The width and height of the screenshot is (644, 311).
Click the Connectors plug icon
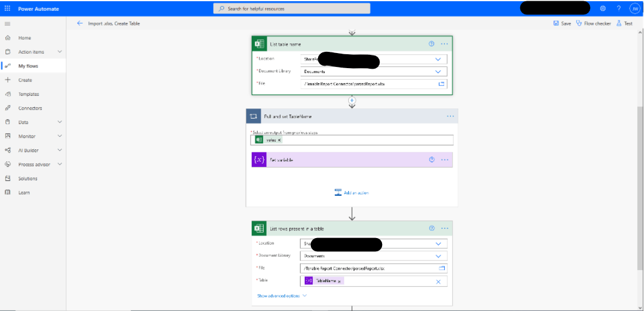pos(7,108)
